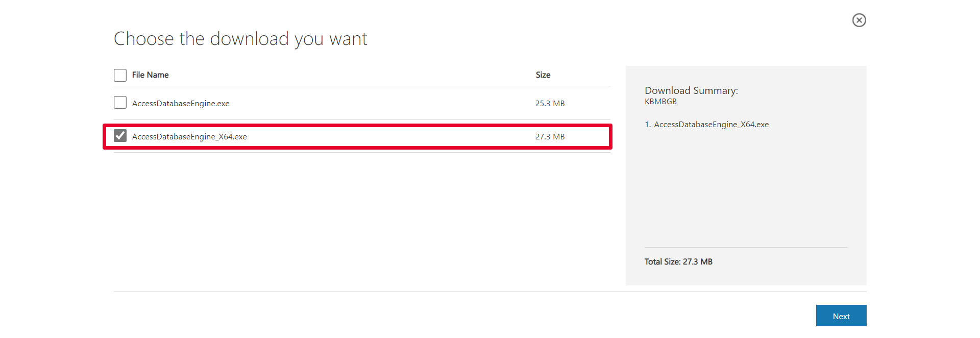Click the X icon above the summary panel

pos(859,20)
